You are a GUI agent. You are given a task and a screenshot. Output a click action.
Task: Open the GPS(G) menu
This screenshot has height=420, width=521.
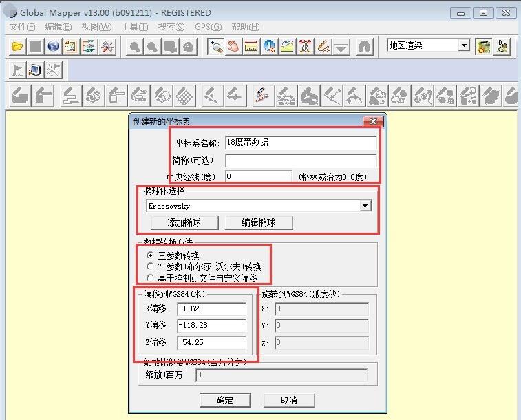[x=208, y=27]
